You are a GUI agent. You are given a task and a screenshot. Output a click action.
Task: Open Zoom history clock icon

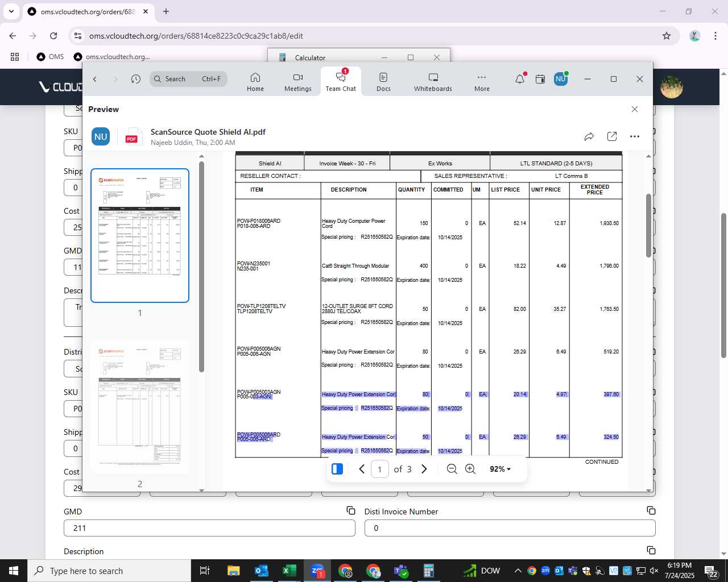pos(135,79)
